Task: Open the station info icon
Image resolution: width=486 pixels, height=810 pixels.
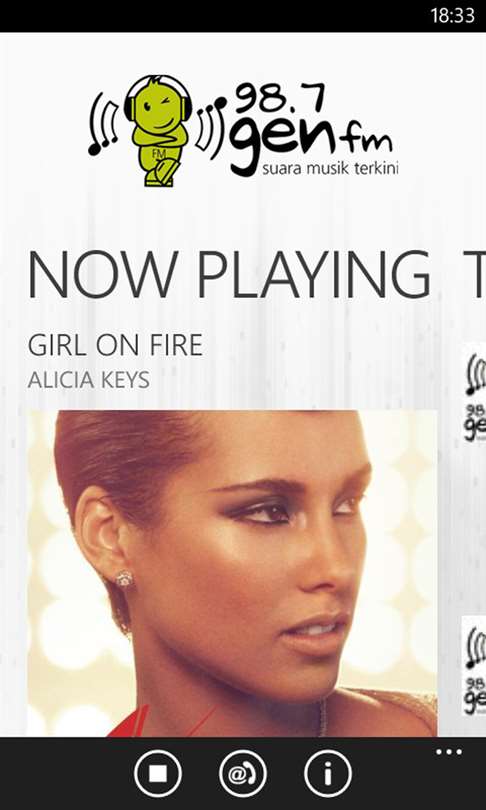Action: click(x=327, y=774)
